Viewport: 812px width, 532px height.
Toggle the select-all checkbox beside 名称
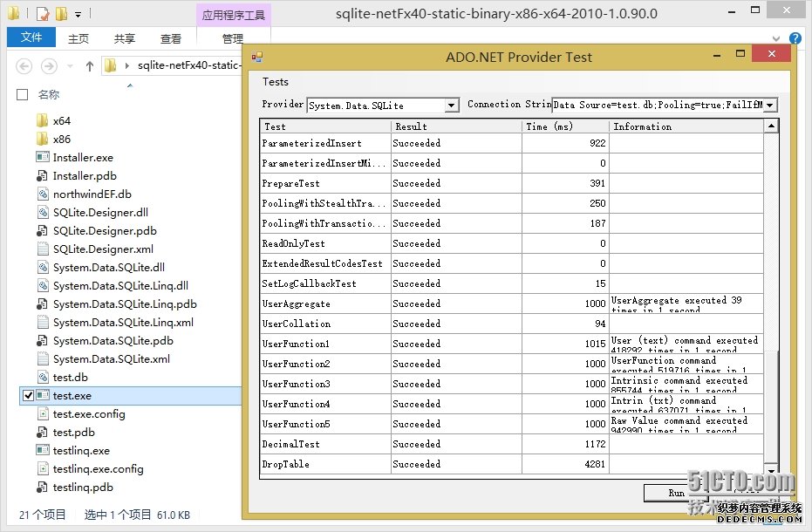(x=23, y=94)
